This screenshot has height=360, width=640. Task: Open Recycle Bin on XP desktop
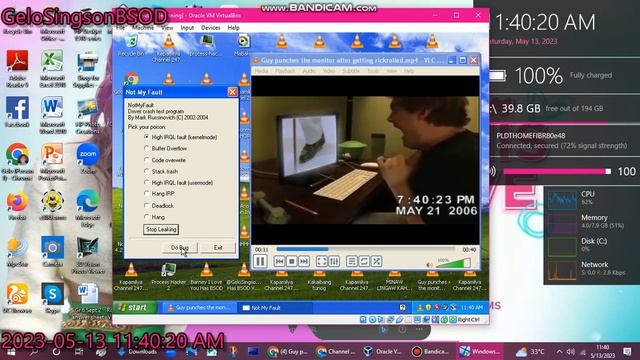131,45
